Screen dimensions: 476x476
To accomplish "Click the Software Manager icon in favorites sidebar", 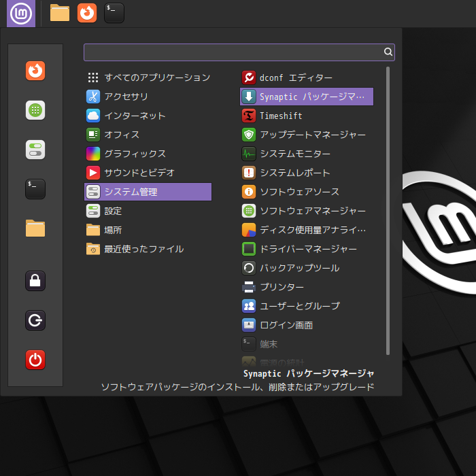I will [35, 110].
